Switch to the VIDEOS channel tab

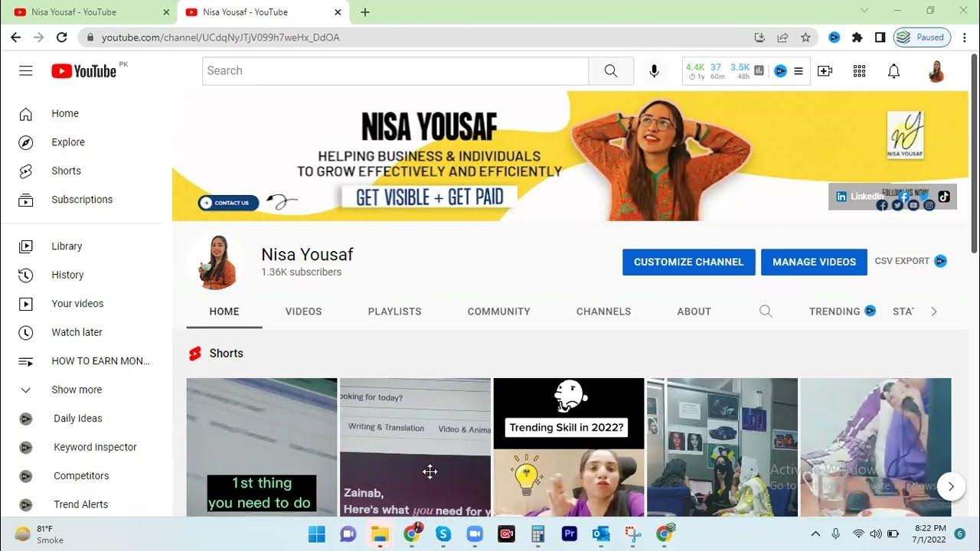[303, 311]
